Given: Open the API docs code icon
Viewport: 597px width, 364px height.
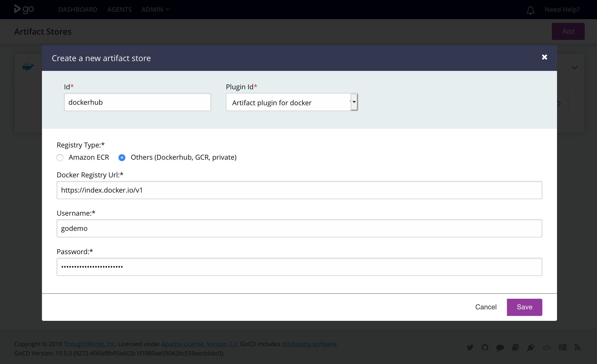Looking at the screenshot, I should point(546,348).
